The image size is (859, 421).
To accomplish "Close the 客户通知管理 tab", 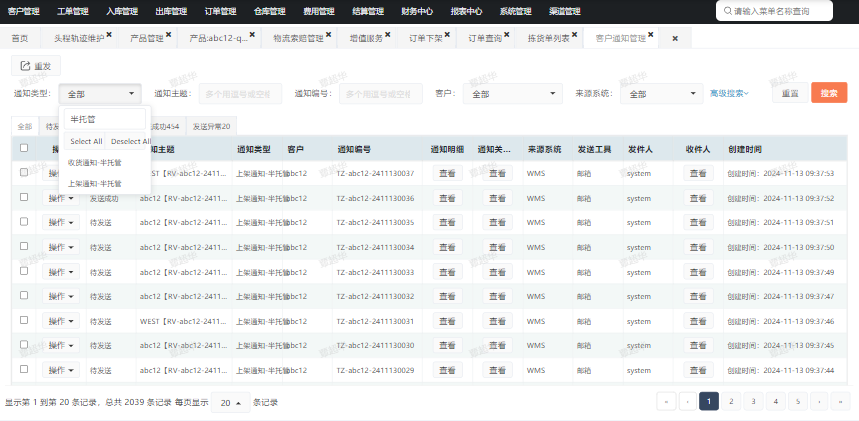I will click(651, 35).
